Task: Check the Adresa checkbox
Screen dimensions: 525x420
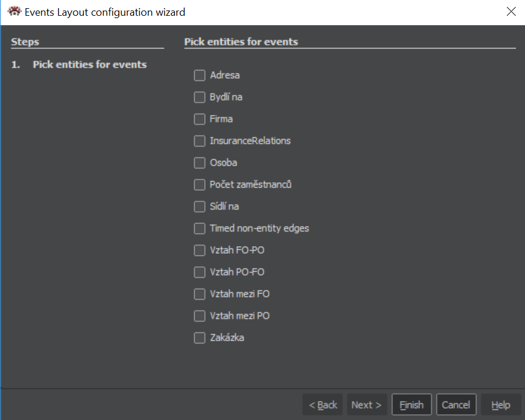Action: (199, 75)
